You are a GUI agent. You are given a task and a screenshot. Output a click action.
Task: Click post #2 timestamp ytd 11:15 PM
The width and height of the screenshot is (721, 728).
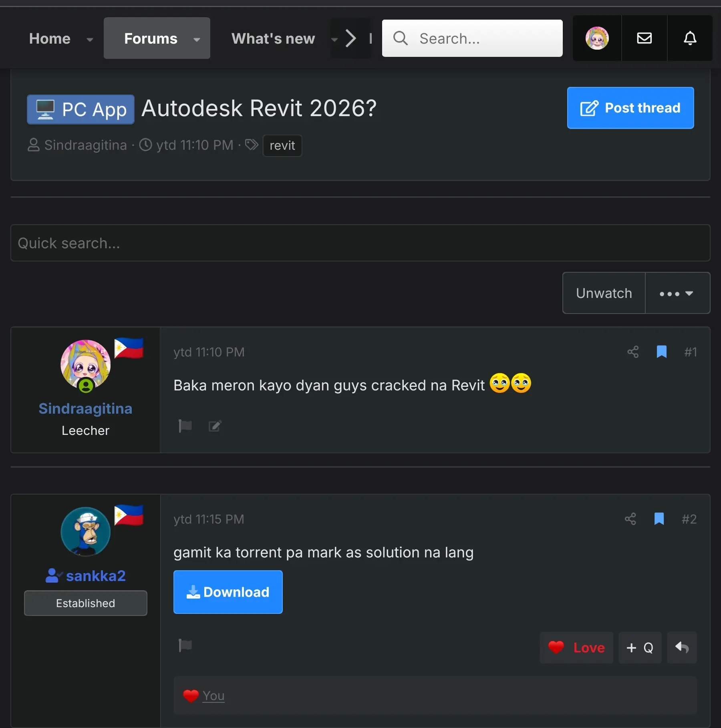[209, 519]
